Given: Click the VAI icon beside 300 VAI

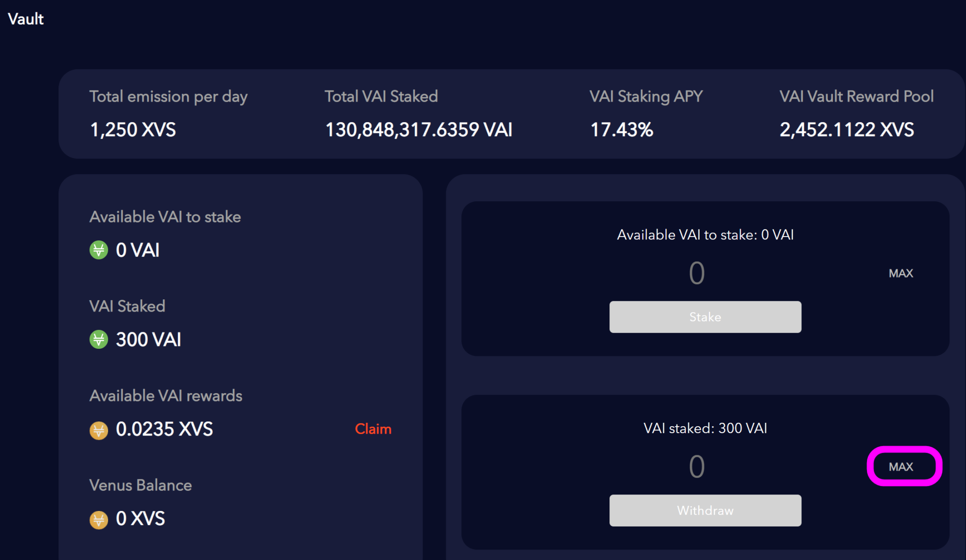Looking at the screenshot, I should tap(99, 339).
